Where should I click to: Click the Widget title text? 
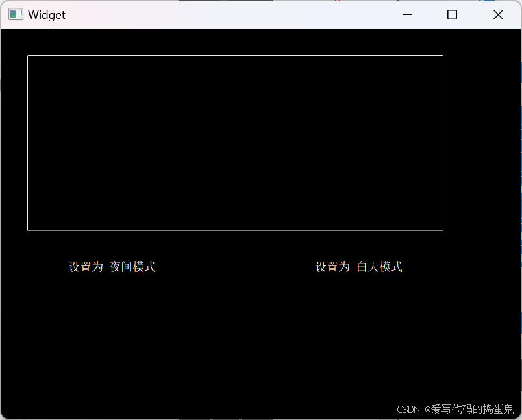click(47, 15)
